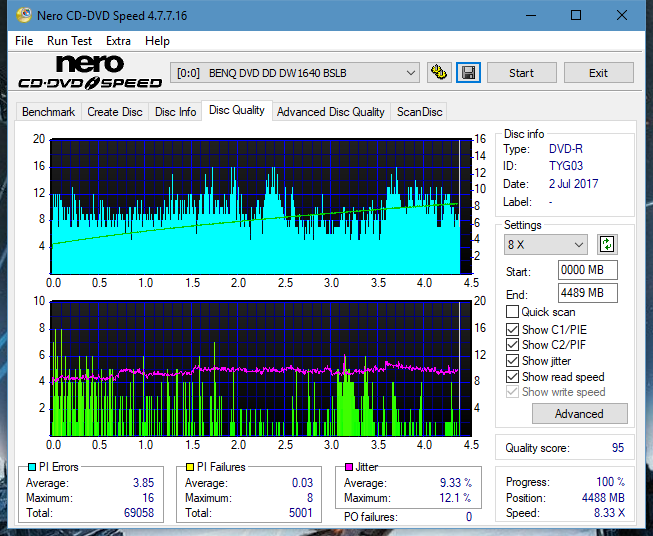
Task: Click the disc ID TYG03
Action: [566, 166]
